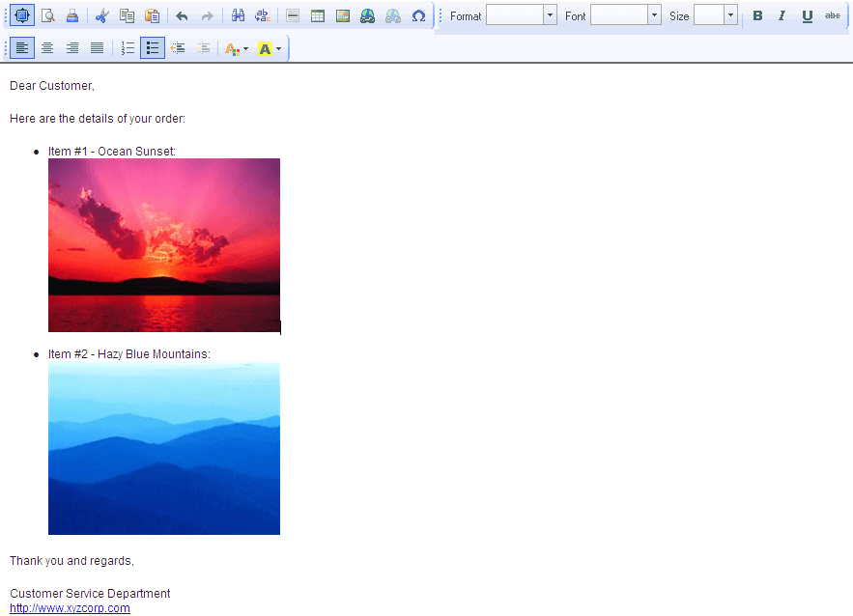This screenshot has width=853, height=616.
Task: Select the highlight color swatch
Action: 263,47
